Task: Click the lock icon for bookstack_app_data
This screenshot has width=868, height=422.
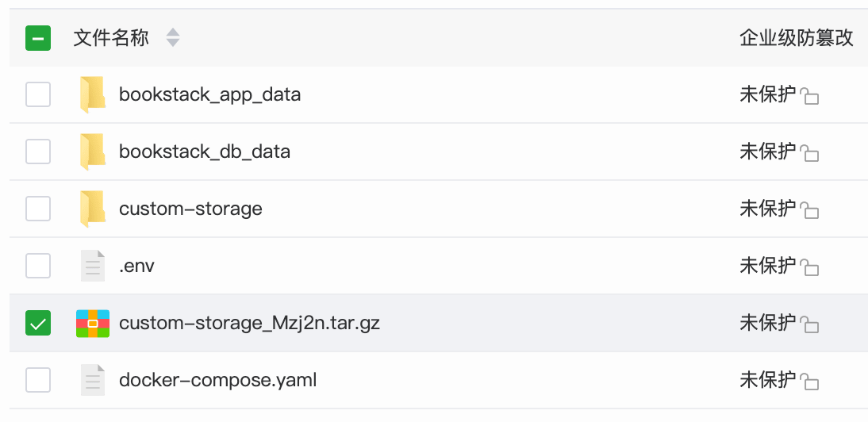Action: pos(809,97)
